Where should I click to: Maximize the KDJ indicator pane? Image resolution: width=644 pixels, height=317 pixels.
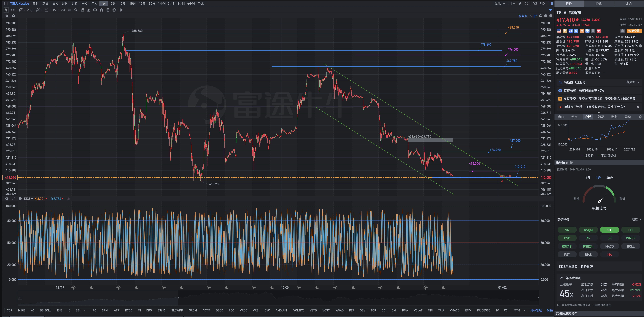[x=14, y=199]
